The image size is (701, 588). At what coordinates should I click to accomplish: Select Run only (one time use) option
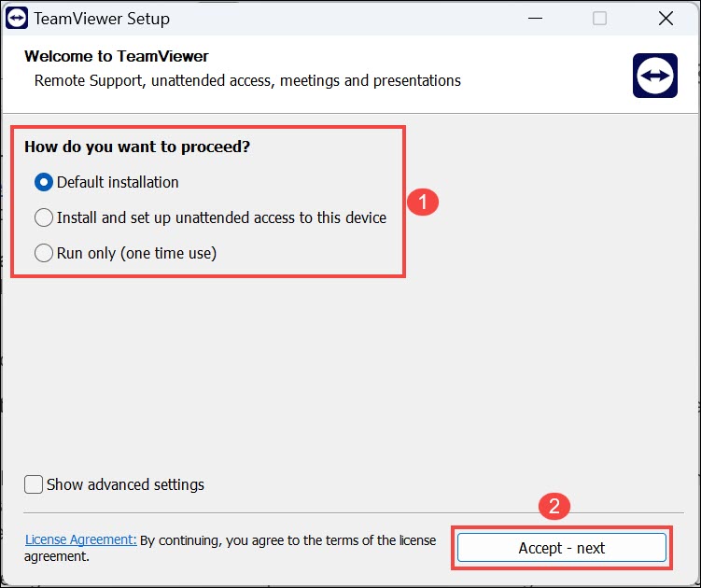coord(44,253)
